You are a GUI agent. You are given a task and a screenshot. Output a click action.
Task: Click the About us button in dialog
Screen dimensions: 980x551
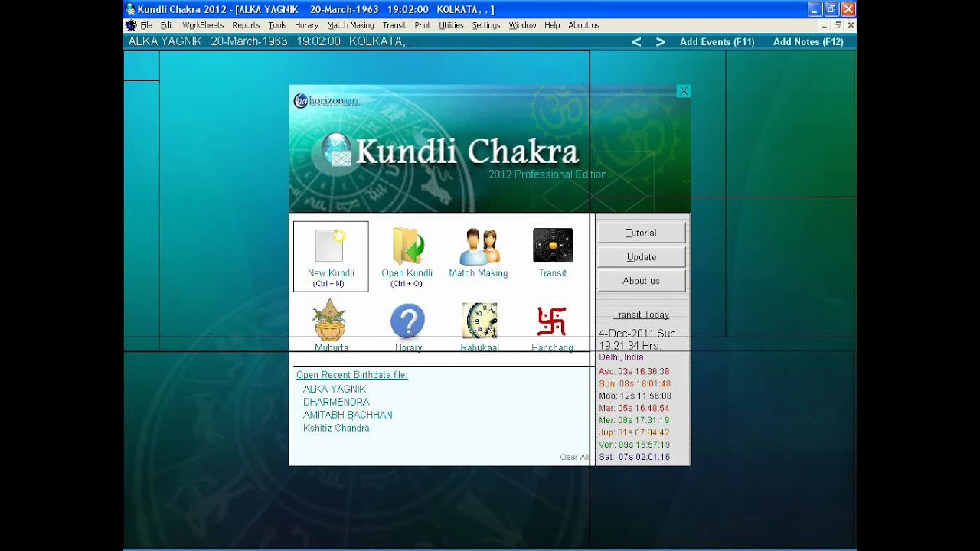point(641,281)
